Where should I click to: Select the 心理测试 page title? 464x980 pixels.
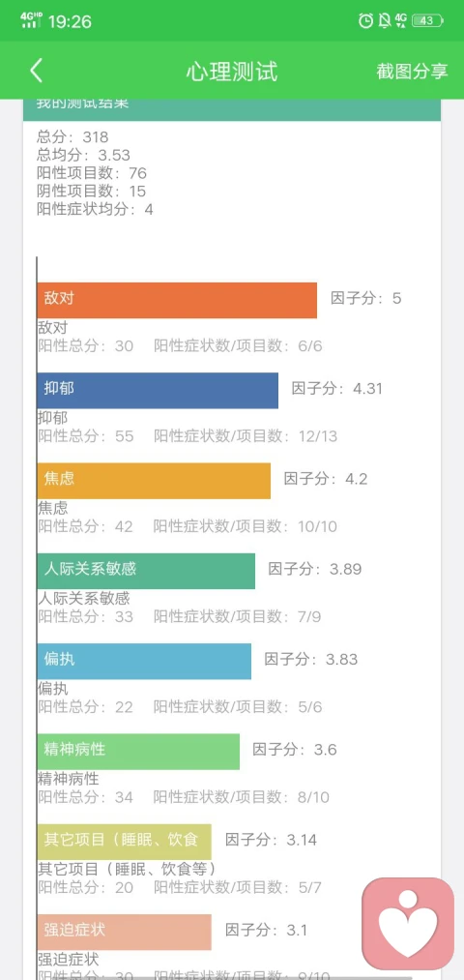tap(232, 72)
